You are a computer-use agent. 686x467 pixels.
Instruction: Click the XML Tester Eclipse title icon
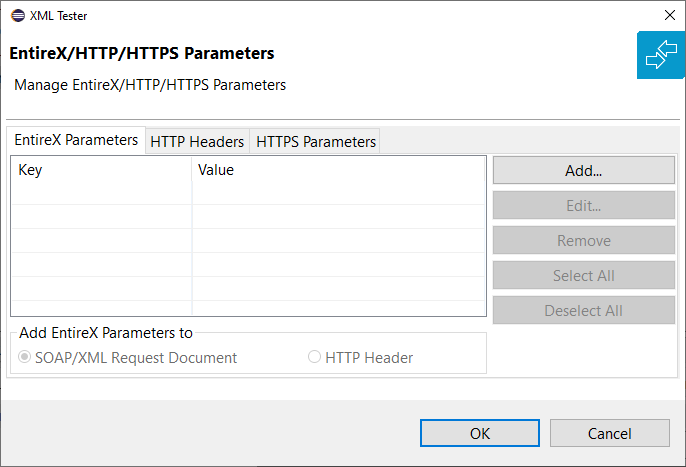(x=18, y=16)
